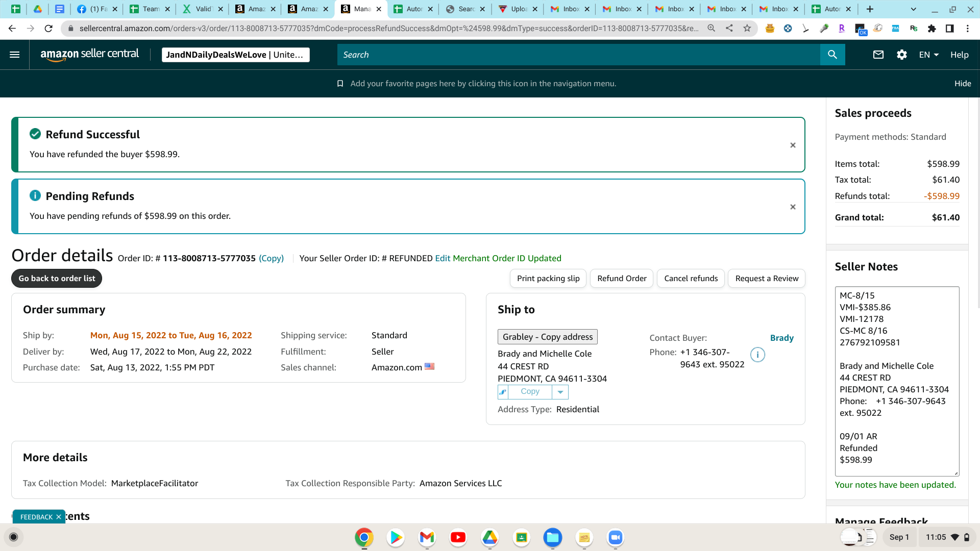Open the Extensions puzzle piece menu
Screen dimensions: 980x551
pyautogui.click(x=932, y=29)
